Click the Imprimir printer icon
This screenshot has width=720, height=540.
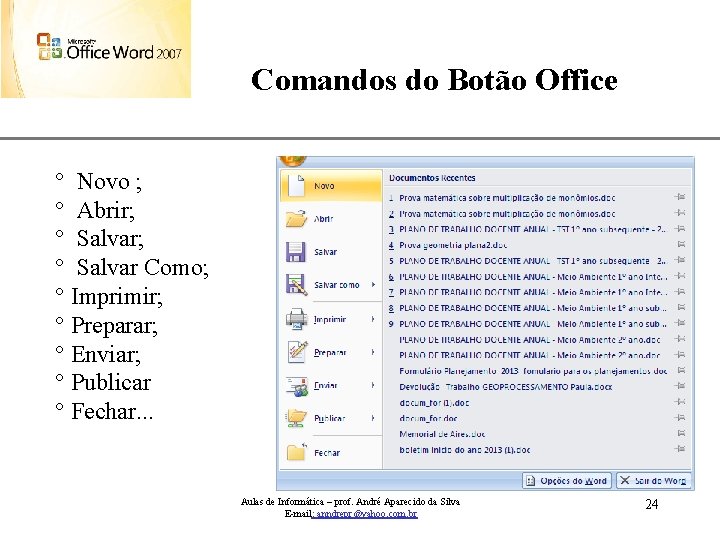point(297,319)
